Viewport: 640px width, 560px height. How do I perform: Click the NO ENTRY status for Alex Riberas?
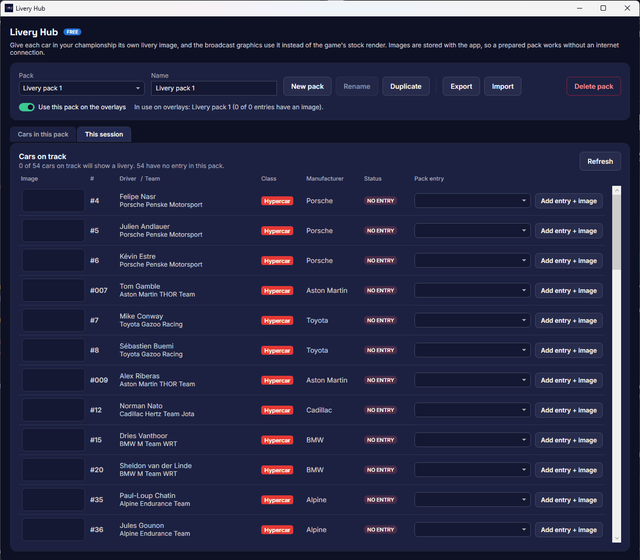pyautogui.click(x=380, y=380)
